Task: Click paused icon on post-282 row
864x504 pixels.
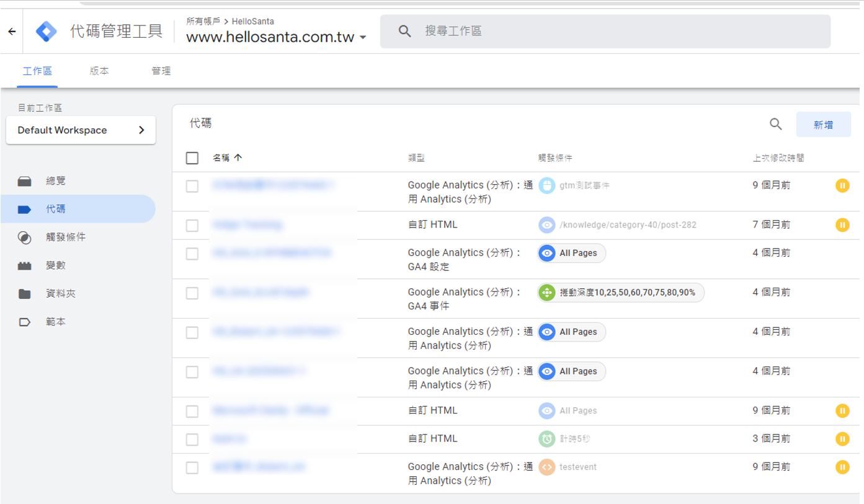Action: pos(842,224)
